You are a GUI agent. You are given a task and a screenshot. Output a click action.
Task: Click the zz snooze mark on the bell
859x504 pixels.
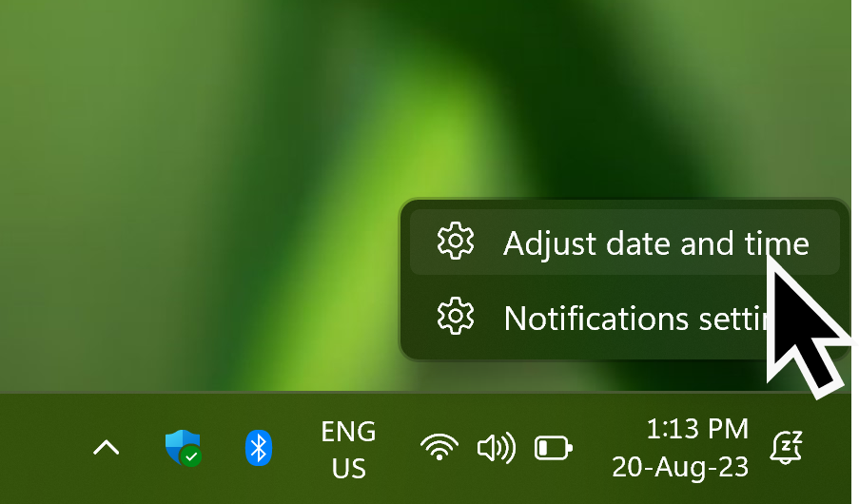tap(791, 440)
